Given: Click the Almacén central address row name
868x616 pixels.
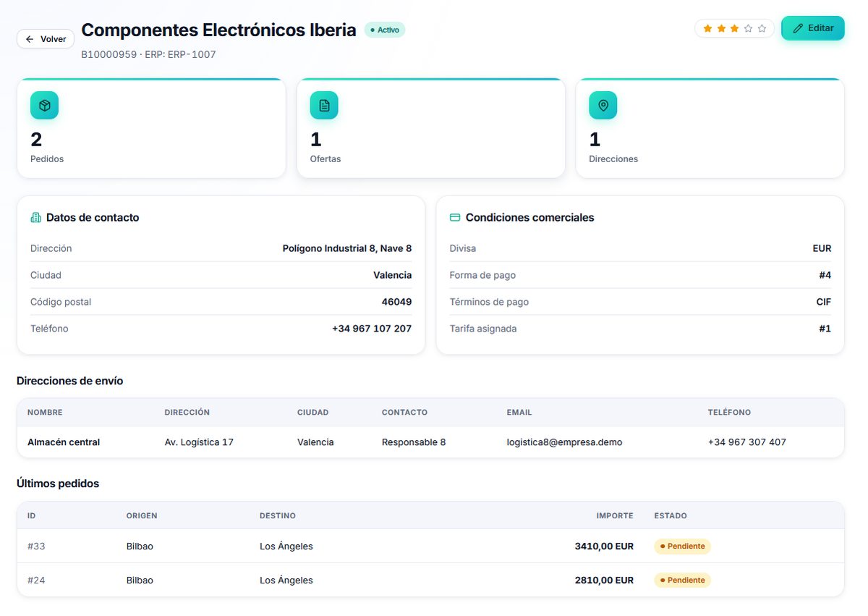Looking at the screenshot, I should pyautogui.click(x=64, y=442).
